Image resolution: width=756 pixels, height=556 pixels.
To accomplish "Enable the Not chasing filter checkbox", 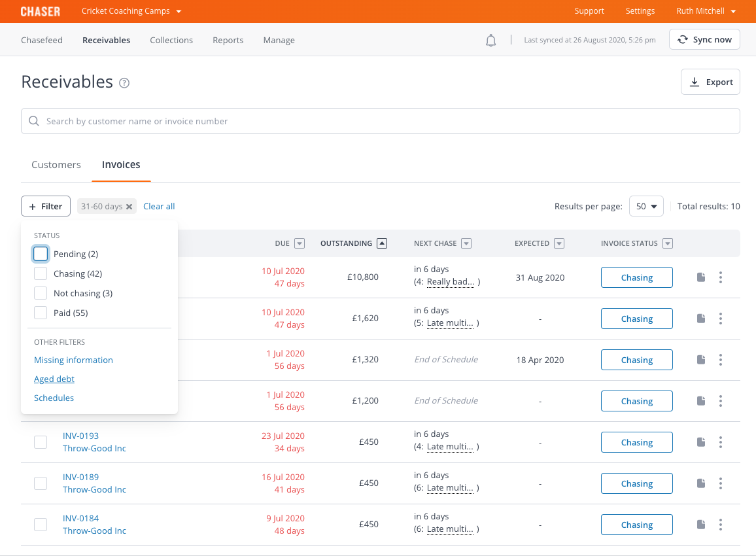I will point(41,293).
